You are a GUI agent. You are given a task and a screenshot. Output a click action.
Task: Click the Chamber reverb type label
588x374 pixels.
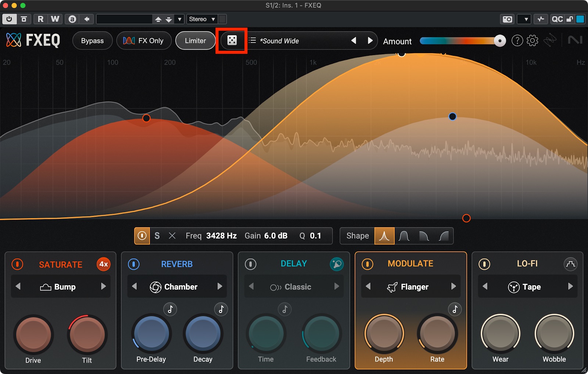(181, 287)
